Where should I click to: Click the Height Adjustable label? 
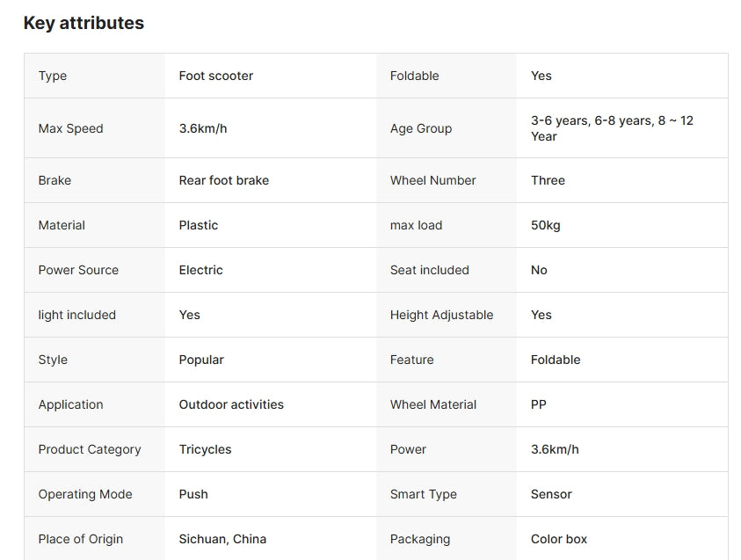pos(441,315)
